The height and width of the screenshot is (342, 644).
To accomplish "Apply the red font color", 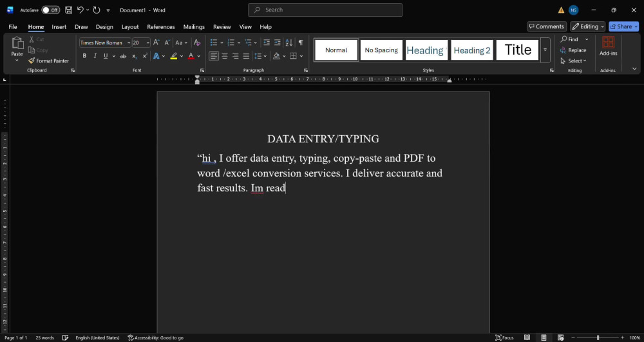I will 191,56.
